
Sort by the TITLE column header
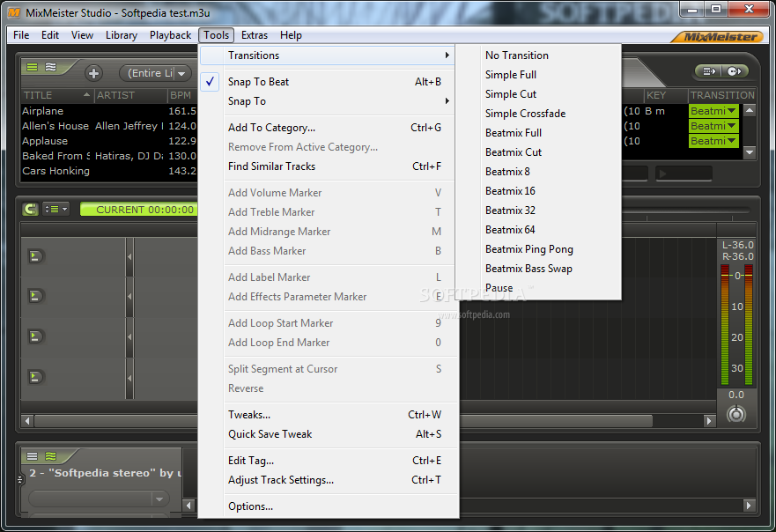point(57,95)
